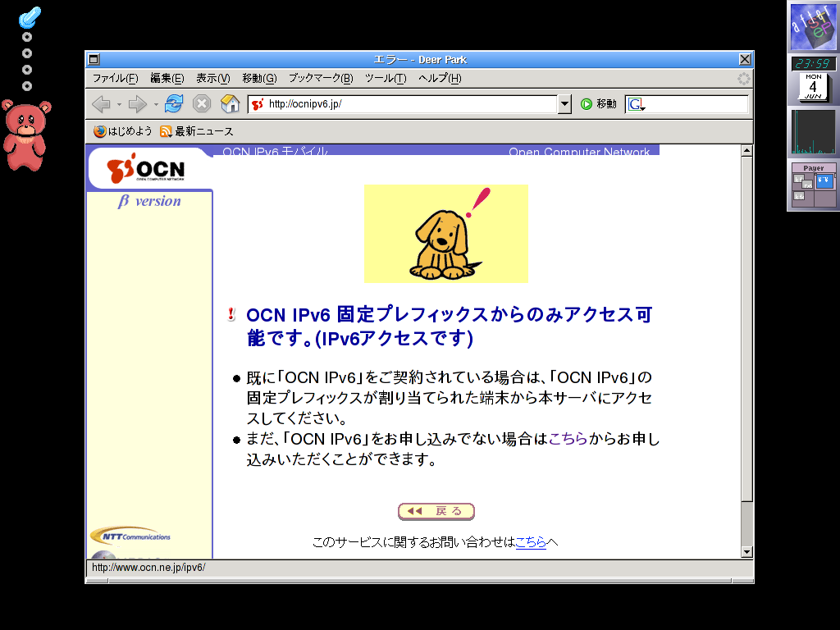Close the Deer Park browser window
The height and width of the screenshot is (630, 840).
click(745, 59)
